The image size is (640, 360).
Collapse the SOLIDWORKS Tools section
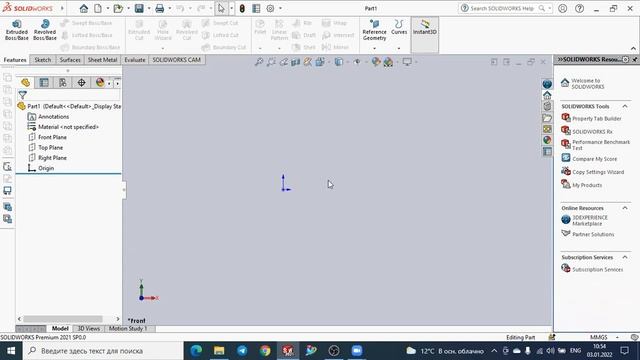coord(625,106)
